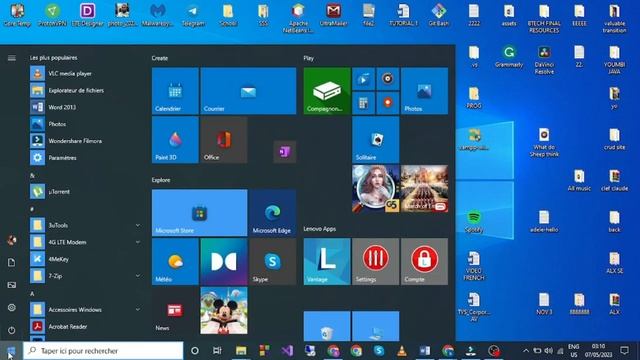Open the taskbar clock showing 07/05/2023

[598, 351]
